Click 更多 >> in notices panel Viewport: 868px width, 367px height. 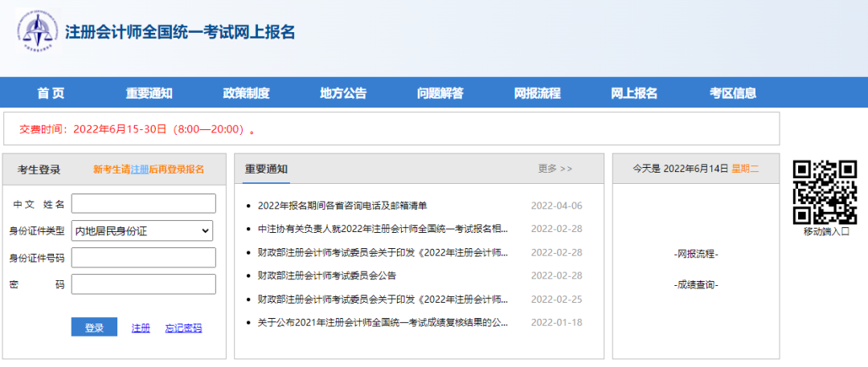click(555, 169)
